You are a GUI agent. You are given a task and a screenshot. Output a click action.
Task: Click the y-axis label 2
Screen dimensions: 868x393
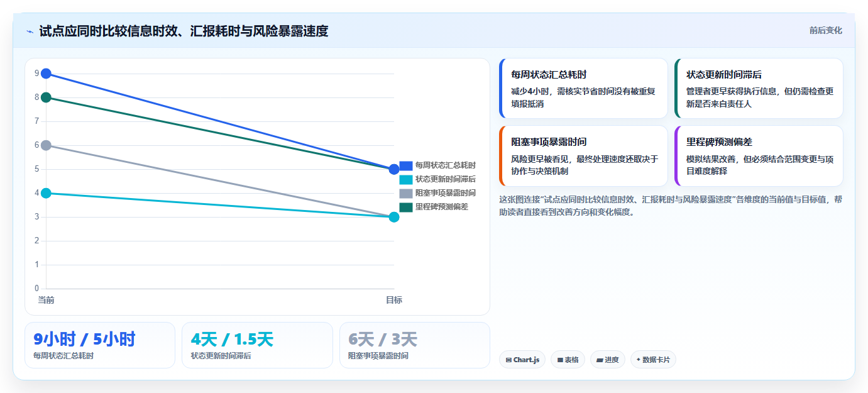click(x=37, y=241)
